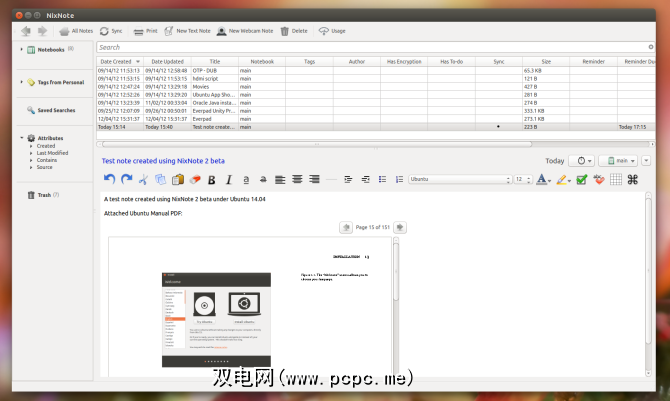
Task: Go to next PDF page
Action: [x=399, y=227]
